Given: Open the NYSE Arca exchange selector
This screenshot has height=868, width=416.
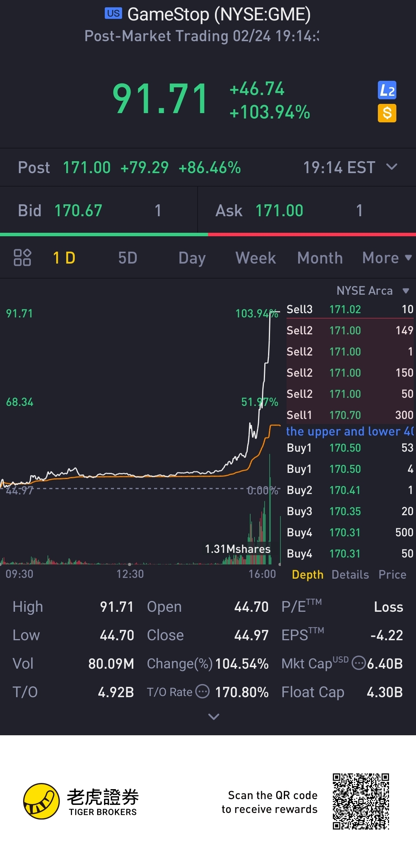Looking at the screenshot, I should 372,290.
